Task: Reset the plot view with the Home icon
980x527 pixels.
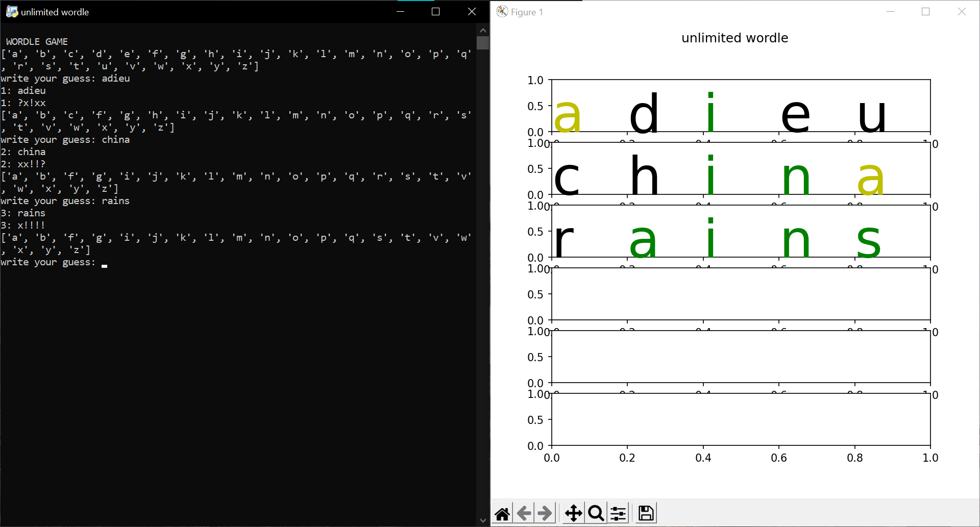Action: click(502, 513)
